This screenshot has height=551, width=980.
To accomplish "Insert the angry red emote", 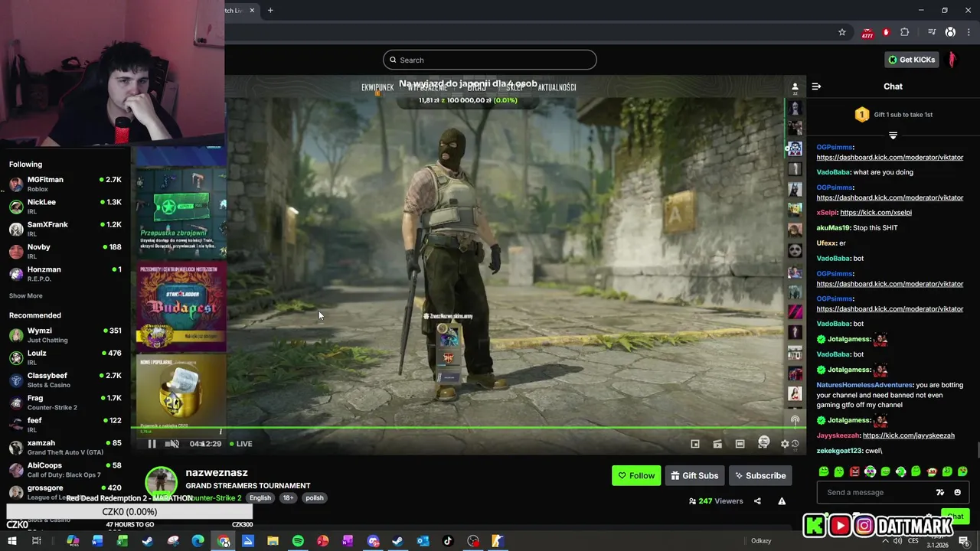I will click(854, 471).
